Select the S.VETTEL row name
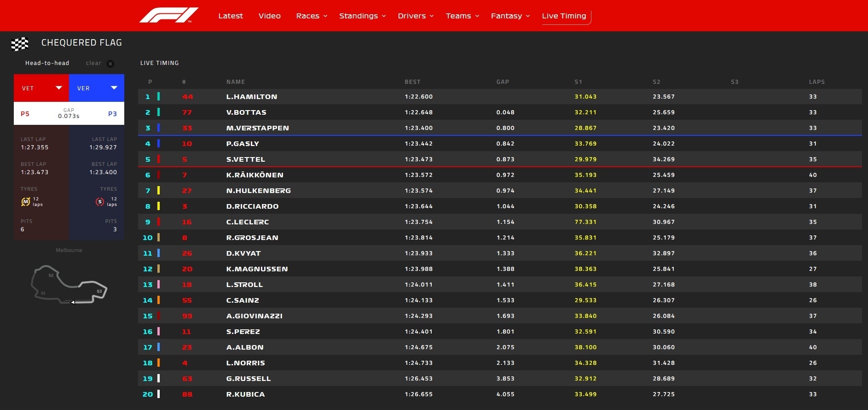The image size is (868, 410). pyautogui.click(x=246, y=159)
